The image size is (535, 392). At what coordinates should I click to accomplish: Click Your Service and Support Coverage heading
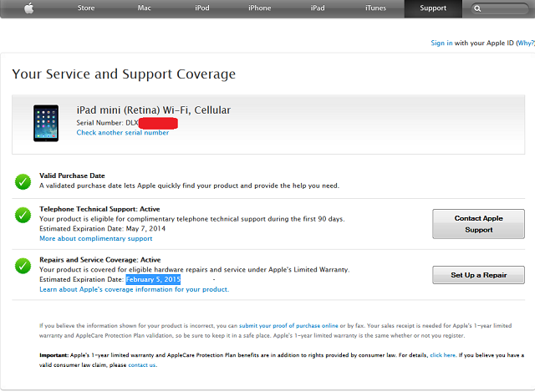point(124,74)
